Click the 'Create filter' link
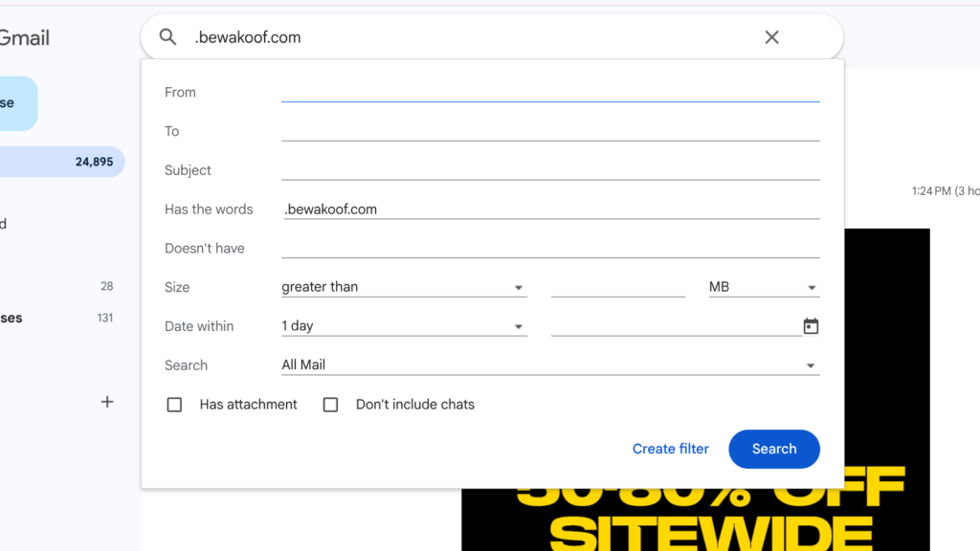 click(670, 449)
